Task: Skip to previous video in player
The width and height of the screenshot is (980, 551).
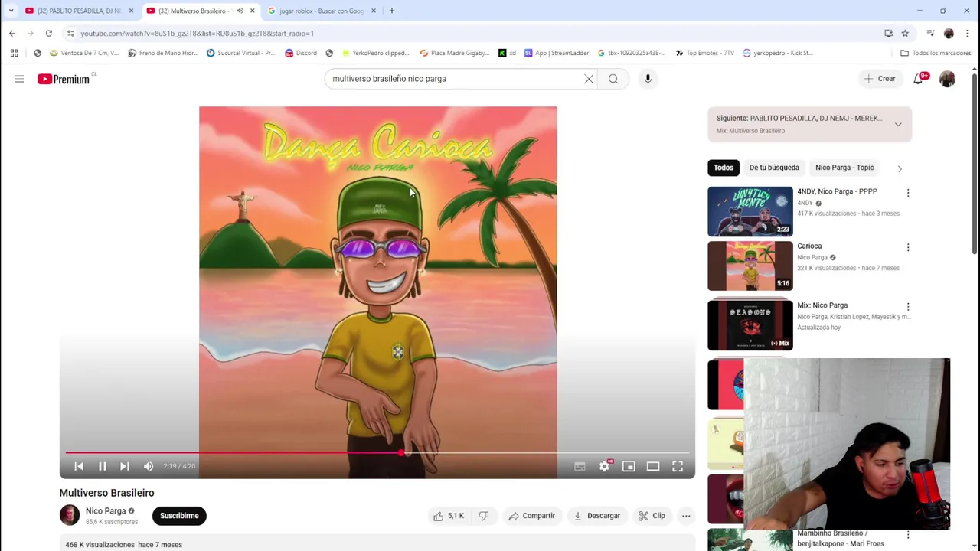Action: click(x=79, y=466)
